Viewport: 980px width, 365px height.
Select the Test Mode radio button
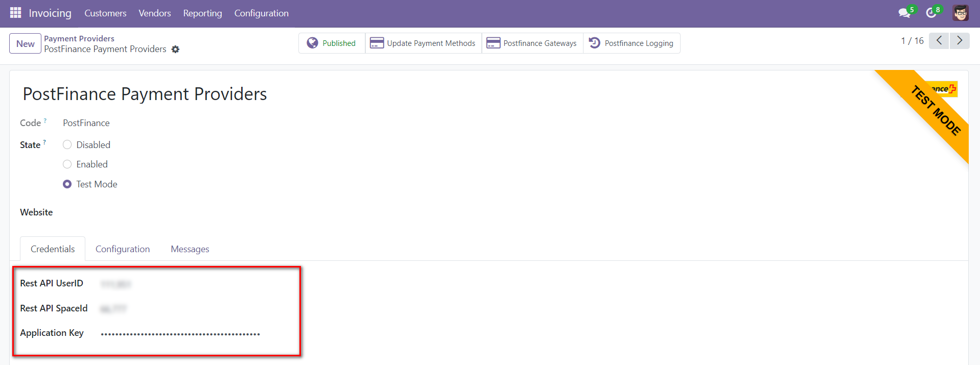coord(67,184)
